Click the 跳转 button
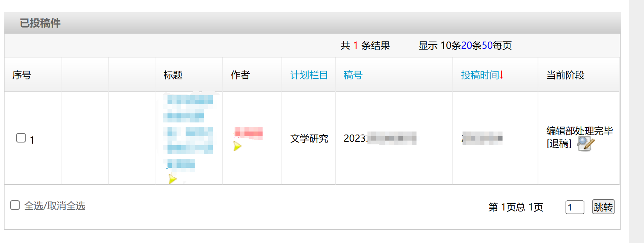 point(603,207)
